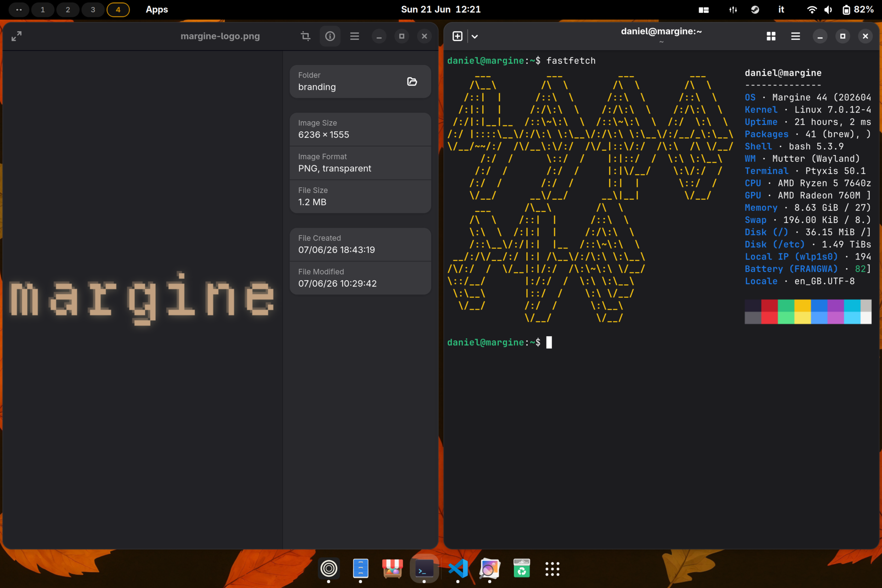Close the terminal window

[865, 36]
